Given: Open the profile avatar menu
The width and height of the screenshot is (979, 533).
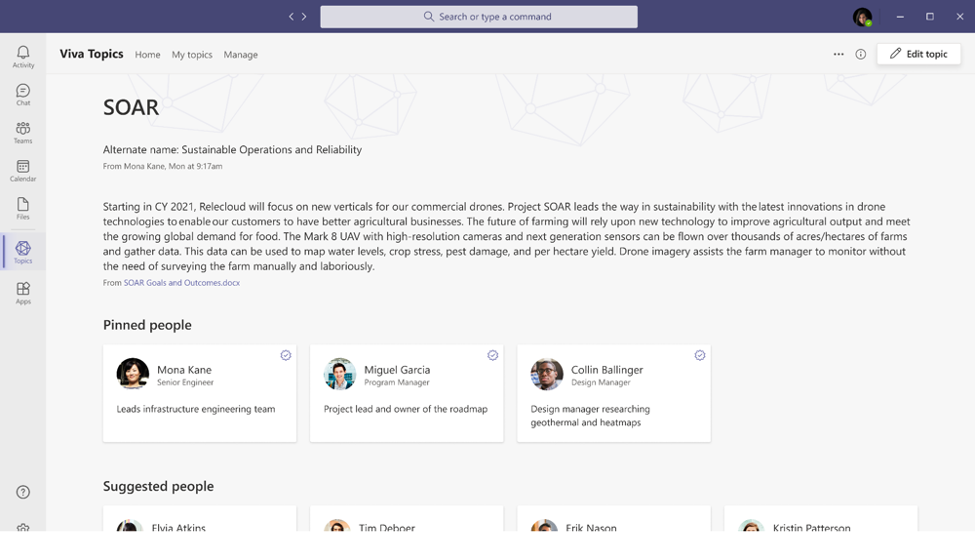Looking at the screenshot, I should [862, 17].
